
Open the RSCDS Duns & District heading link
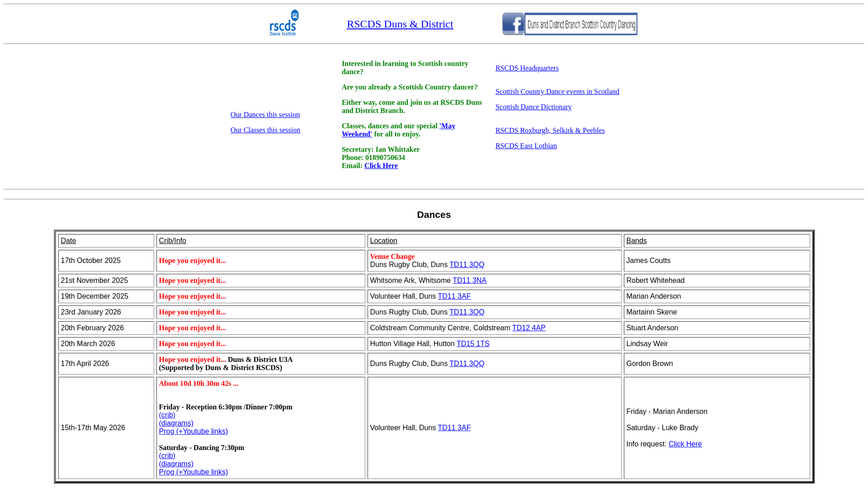tap(400, 24)
